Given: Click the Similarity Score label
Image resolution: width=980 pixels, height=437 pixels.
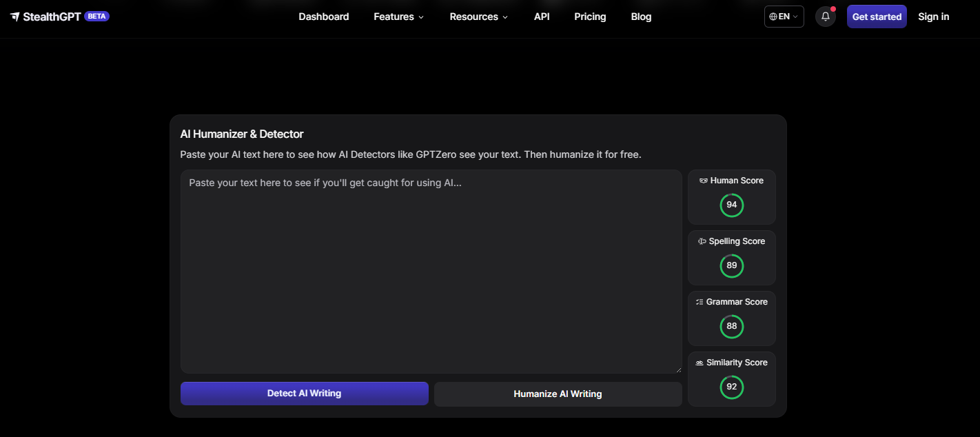Looking at the screenshot, I should point(737,363).
